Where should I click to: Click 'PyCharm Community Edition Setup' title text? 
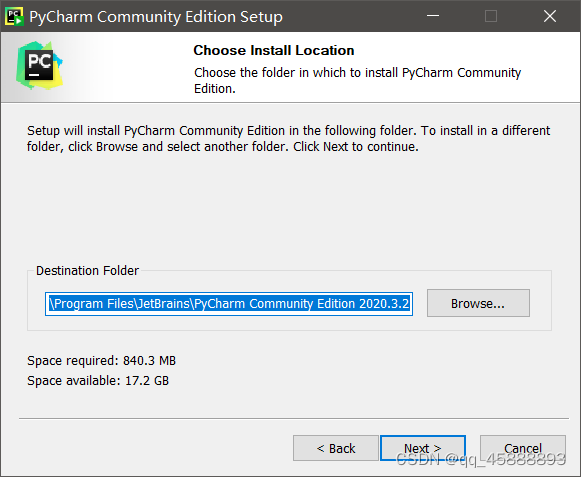tap(156, 17)
